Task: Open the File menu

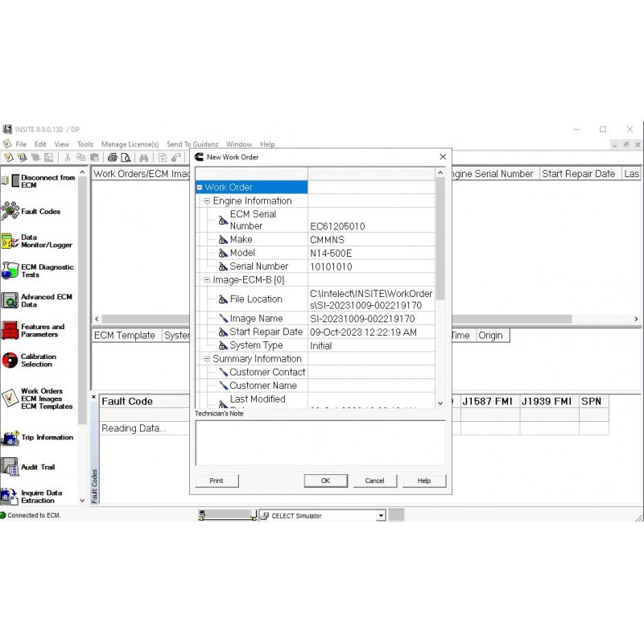Action: coord(21,144)
